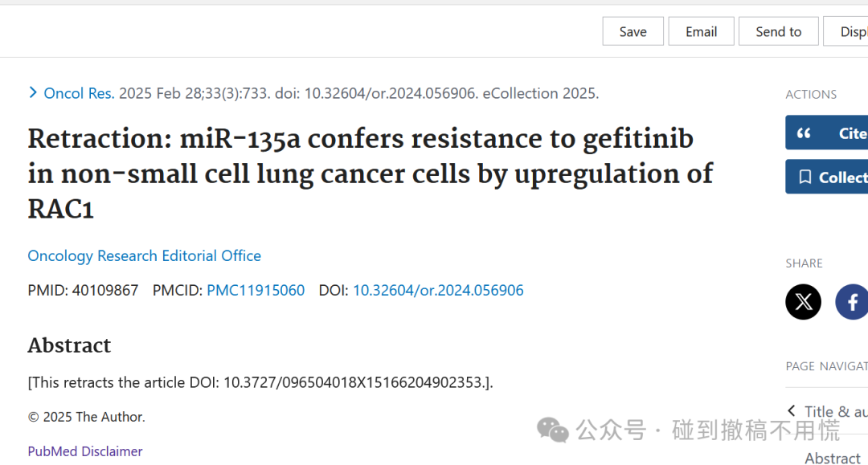Viewport: 868px width, 465px height.
Task: Click the PMID 40109867 identifier
Action: (x=83, y=290)
